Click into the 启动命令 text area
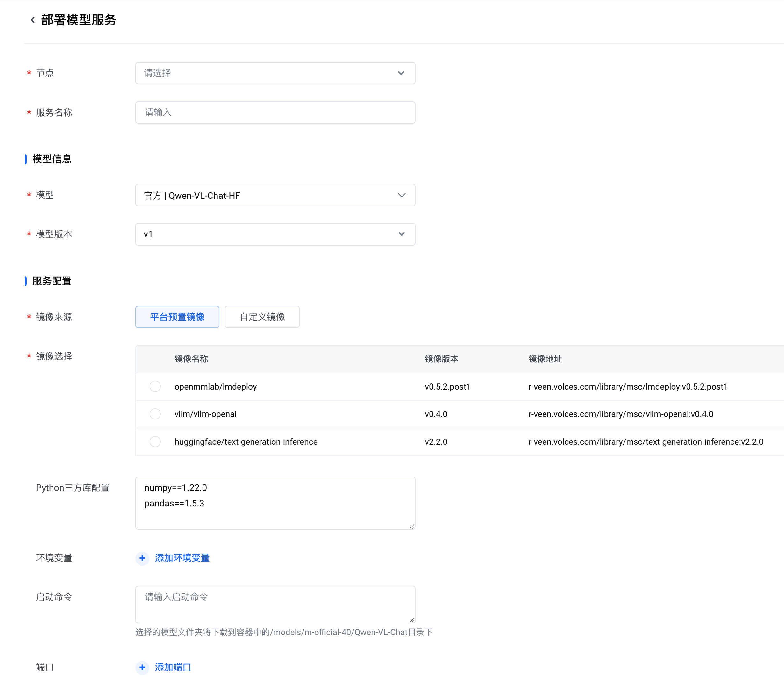This screenshot has height=688, width=784. tap(275, 604)
